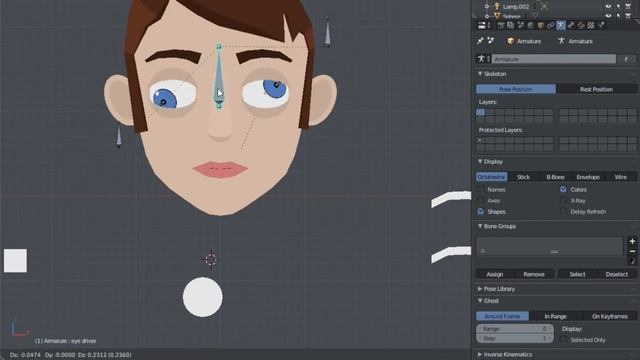Click the Select bone group button

577,274
